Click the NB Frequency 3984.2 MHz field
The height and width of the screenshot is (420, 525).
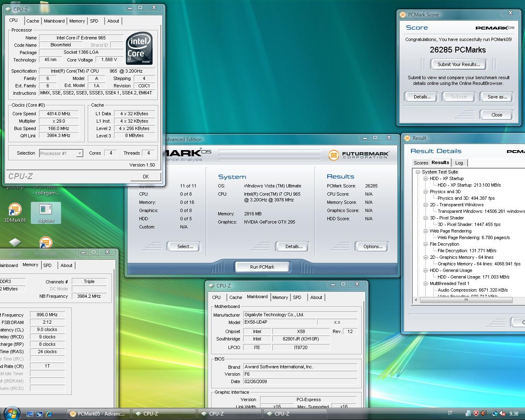pyautogui.click(x=89, y=296)
